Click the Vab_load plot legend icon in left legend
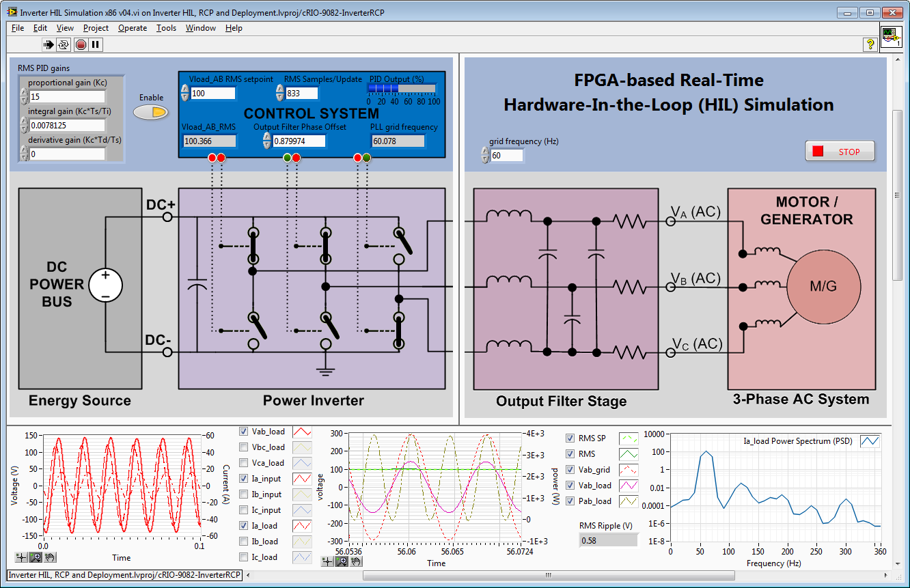Viewport: 910px width, 588px height. click(302, 432)
